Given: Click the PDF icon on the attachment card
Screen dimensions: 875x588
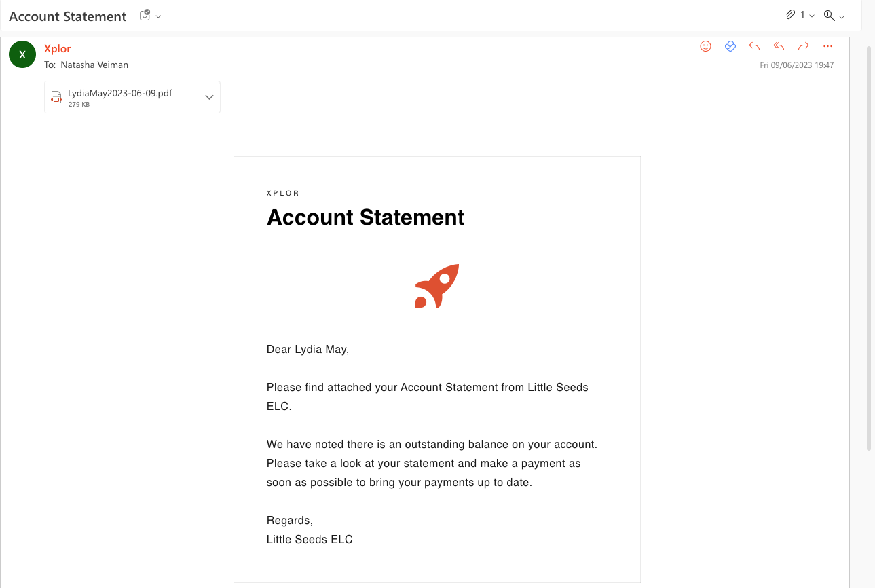Looking at the screenshot, I should point(56,97).
